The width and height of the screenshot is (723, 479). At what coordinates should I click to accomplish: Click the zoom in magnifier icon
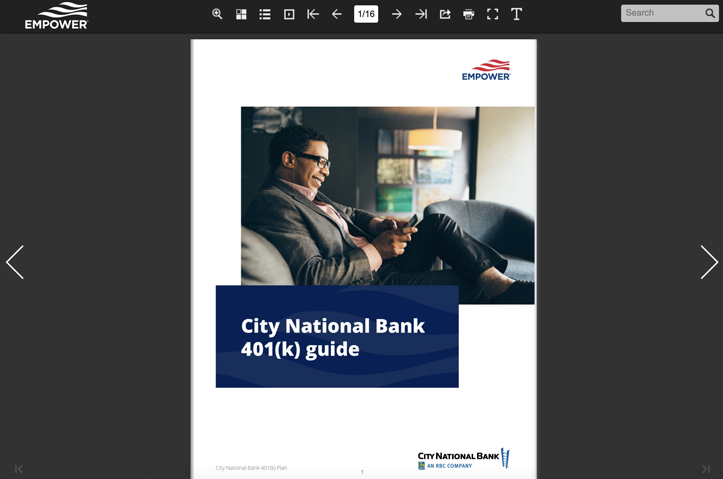point(217,14)
